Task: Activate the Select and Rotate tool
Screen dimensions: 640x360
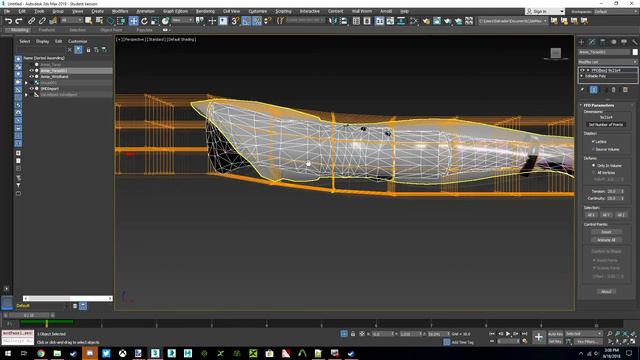Action: [144, 21]
